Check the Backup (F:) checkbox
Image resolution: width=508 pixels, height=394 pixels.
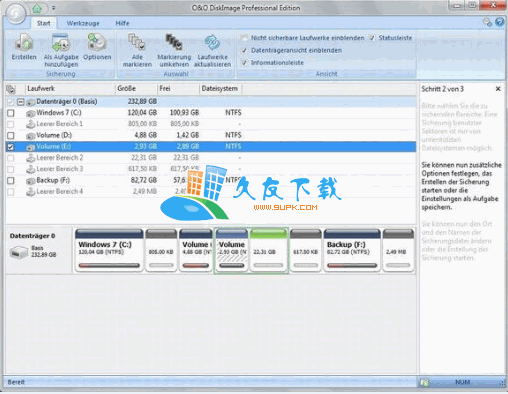[x=11, y=181]
